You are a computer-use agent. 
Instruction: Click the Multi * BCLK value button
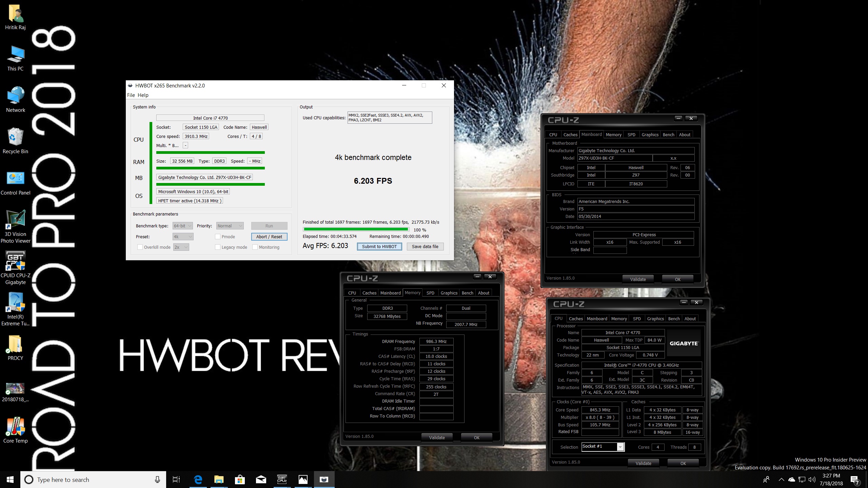[x=185, y=145]
